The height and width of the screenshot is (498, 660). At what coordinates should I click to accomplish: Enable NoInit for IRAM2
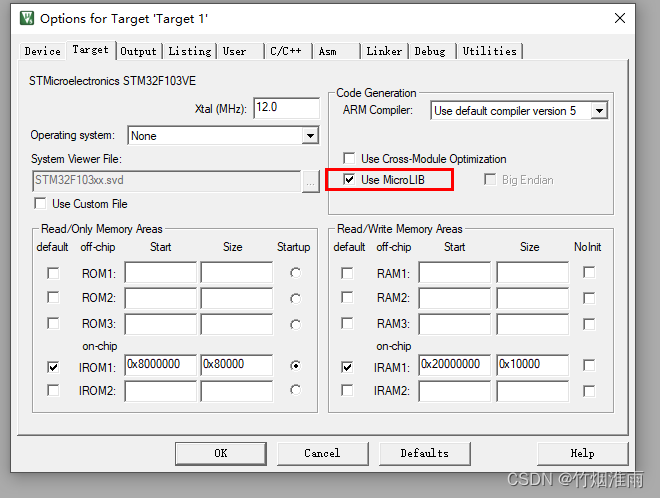589,391
